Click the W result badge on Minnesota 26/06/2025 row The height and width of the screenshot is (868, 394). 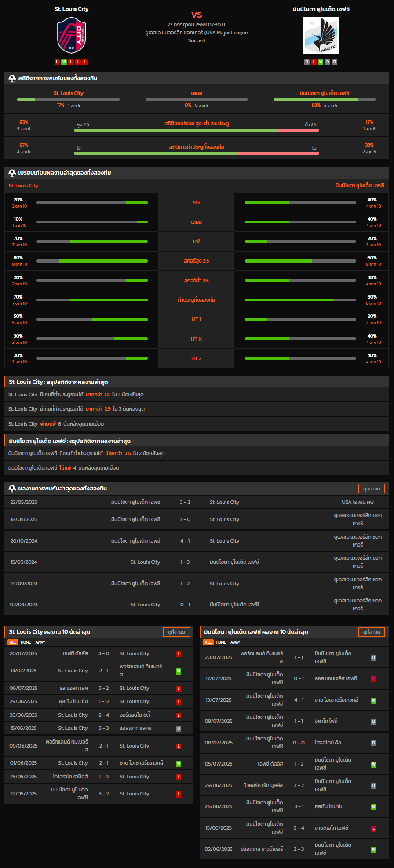tap(374, 807)
